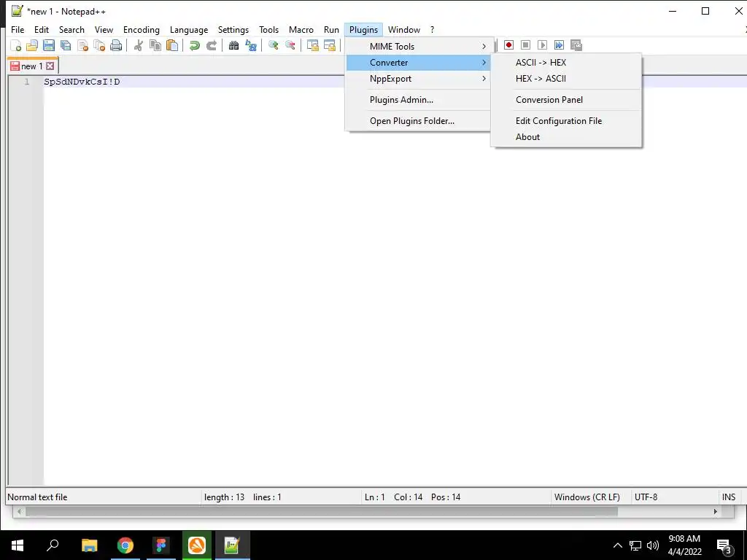
Task: Click the Open file folder icon
Action: pos(32,46)
